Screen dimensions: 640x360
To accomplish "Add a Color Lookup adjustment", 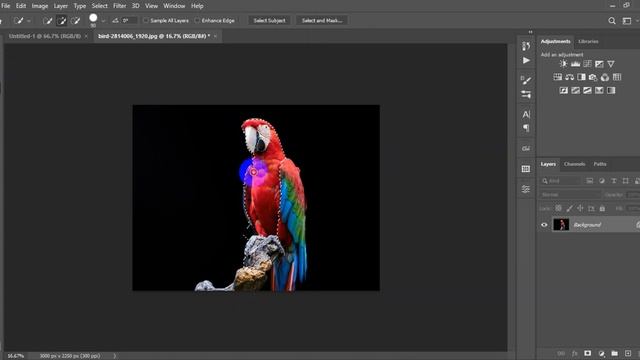I will (617, 77).
